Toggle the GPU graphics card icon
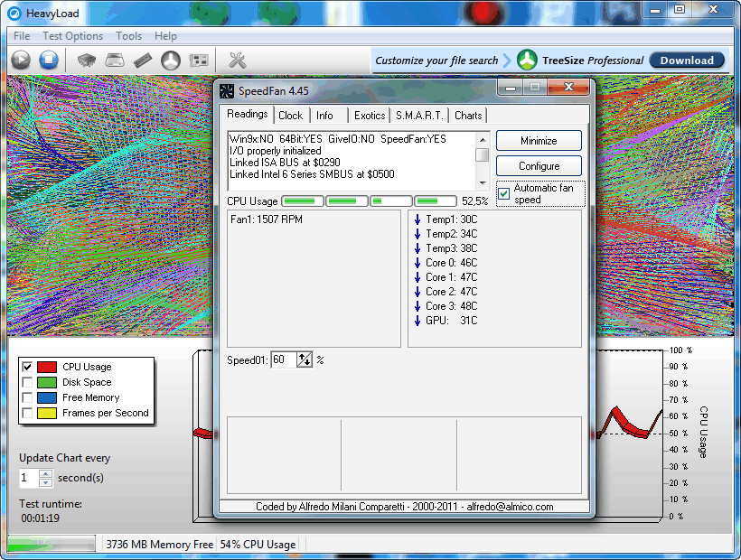 199,61
